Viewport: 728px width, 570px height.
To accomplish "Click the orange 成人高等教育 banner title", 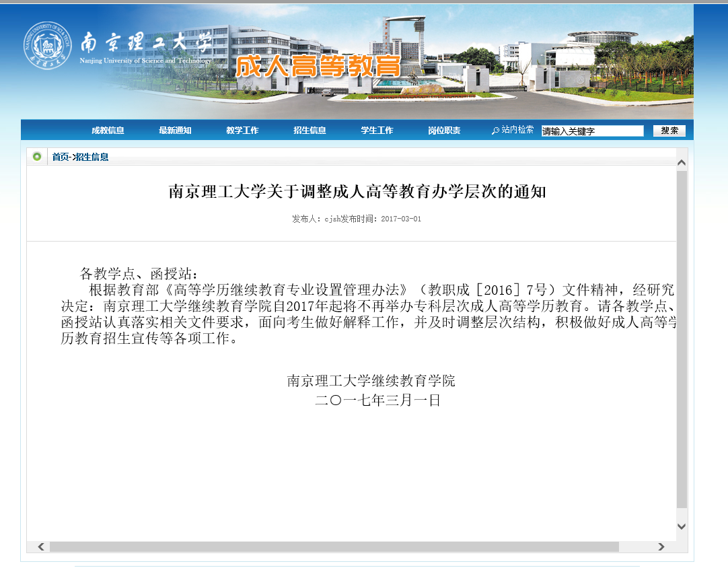I will 318,67.
